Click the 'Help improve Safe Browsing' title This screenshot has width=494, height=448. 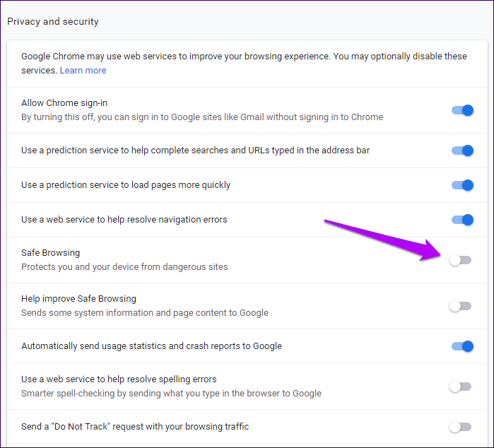(78, 299)
